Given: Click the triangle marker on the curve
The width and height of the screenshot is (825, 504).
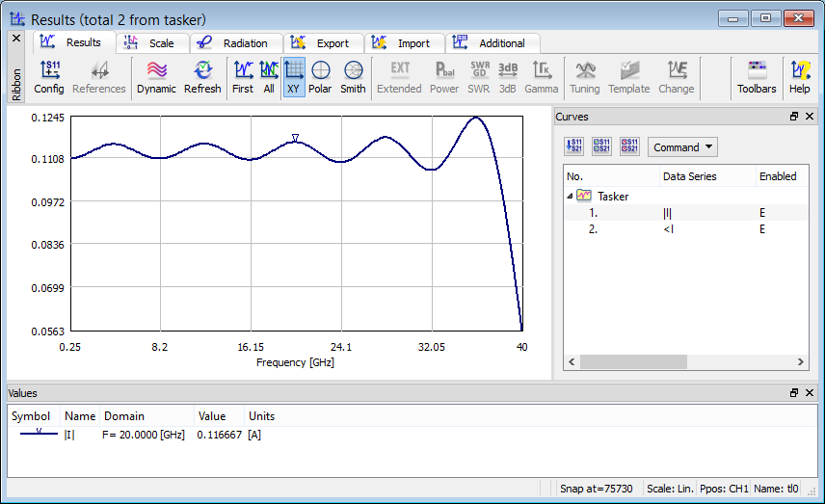Looking at the screenshot, I should 296,138.
